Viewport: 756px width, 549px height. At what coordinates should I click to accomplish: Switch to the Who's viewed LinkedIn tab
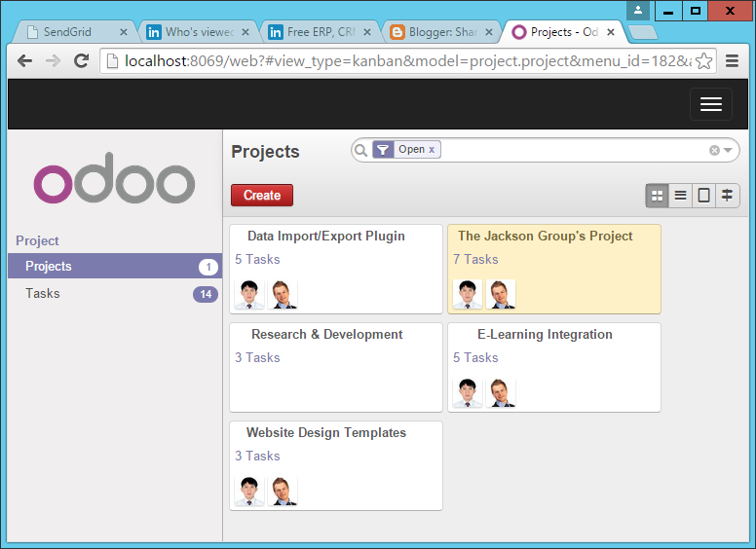click(x=198, y=32)
